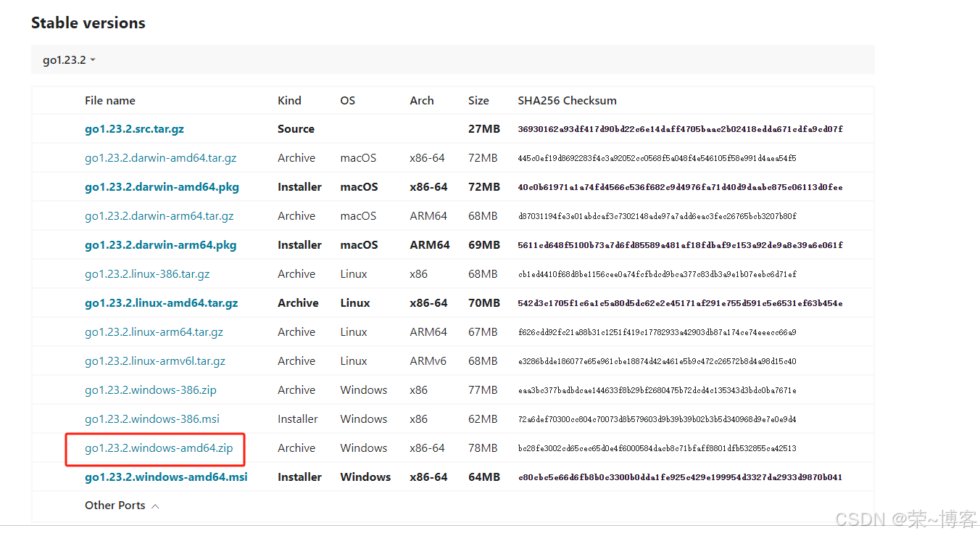Select checksum of windows-amd64.zip row
980x536 pixels.
click(x=657, y=448)
